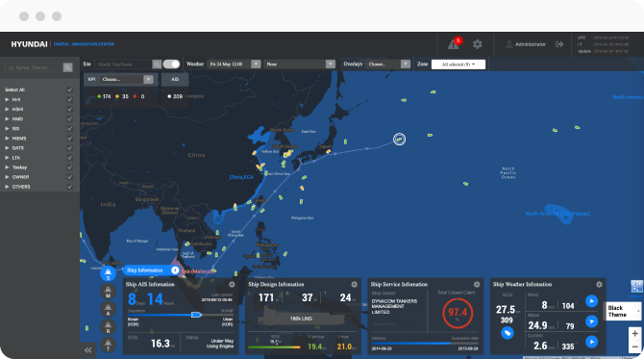Click the wind direction arrow button

point(591,301)
